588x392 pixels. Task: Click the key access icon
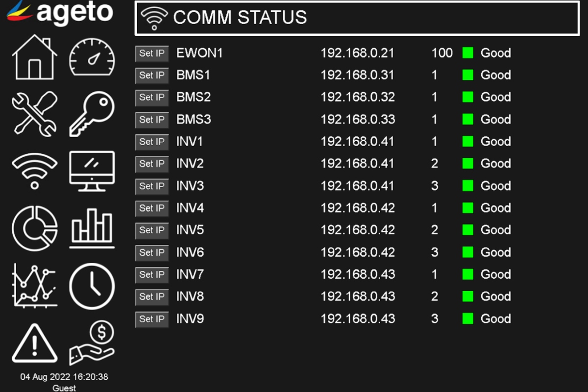pos(92,114)
